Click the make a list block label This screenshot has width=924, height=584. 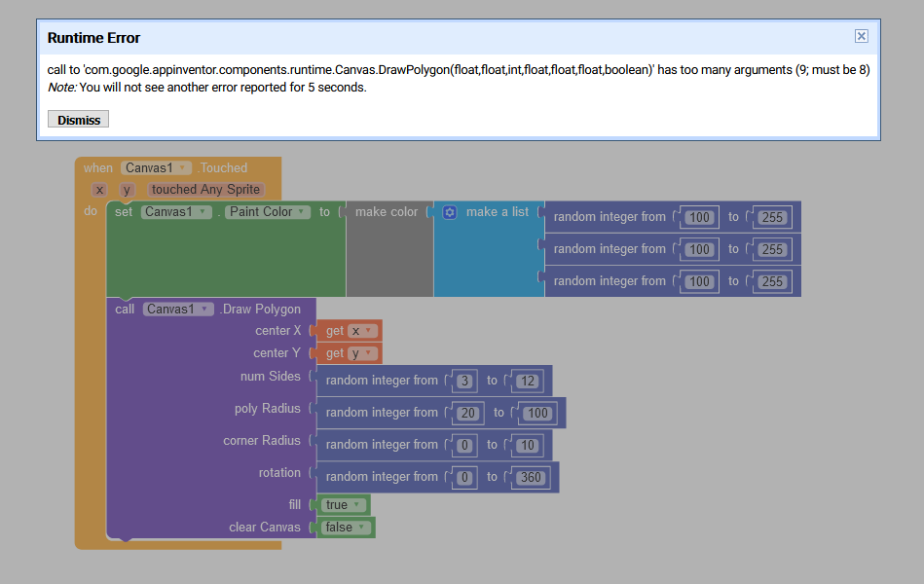tap(498, 212)
